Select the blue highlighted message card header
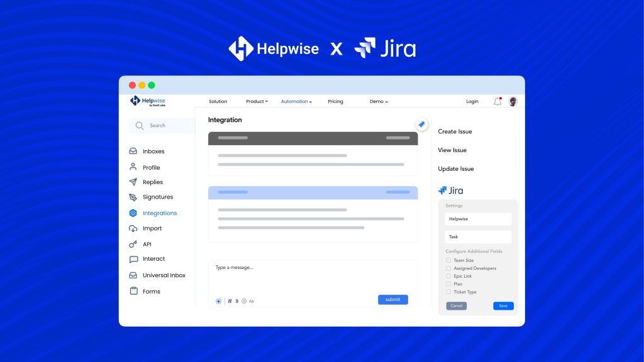 click(x=313, y=192)
